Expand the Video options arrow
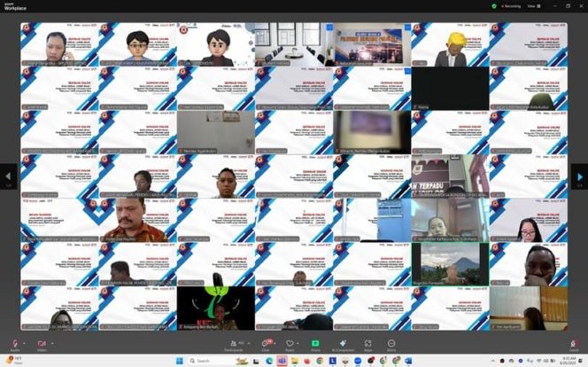 [52, 341]
